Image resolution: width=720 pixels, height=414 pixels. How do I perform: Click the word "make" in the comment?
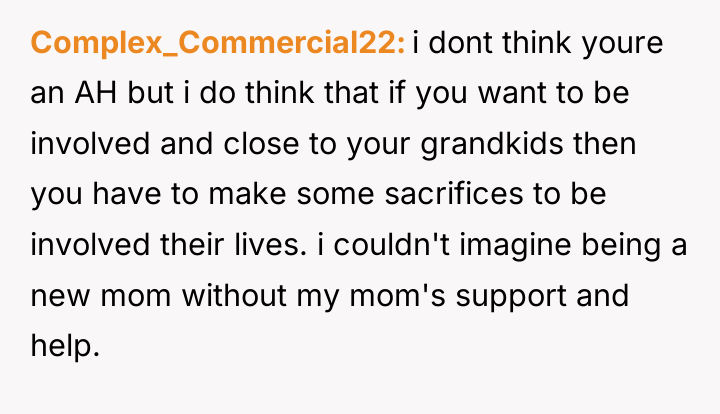(x=247, y=194)
